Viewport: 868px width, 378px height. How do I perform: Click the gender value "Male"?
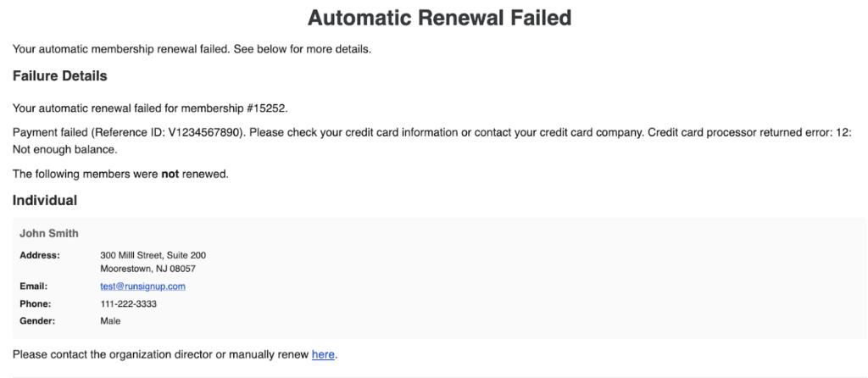[110, 321]
